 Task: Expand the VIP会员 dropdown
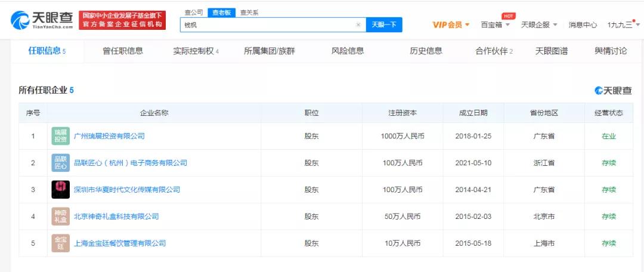click(451, 25)
